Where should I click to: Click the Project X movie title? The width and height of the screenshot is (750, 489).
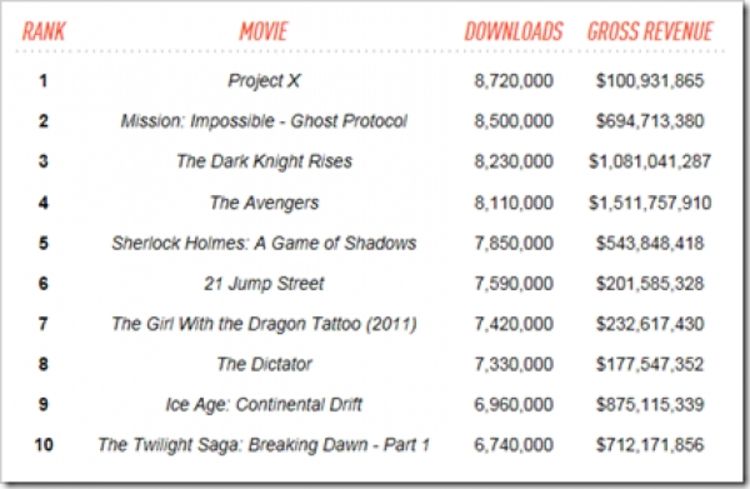coord(264,81)
